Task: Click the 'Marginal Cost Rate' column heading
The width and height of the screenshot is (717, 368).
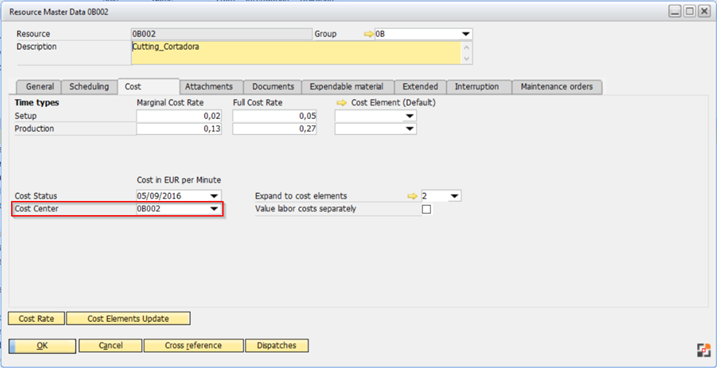Action: coord(170,103)
